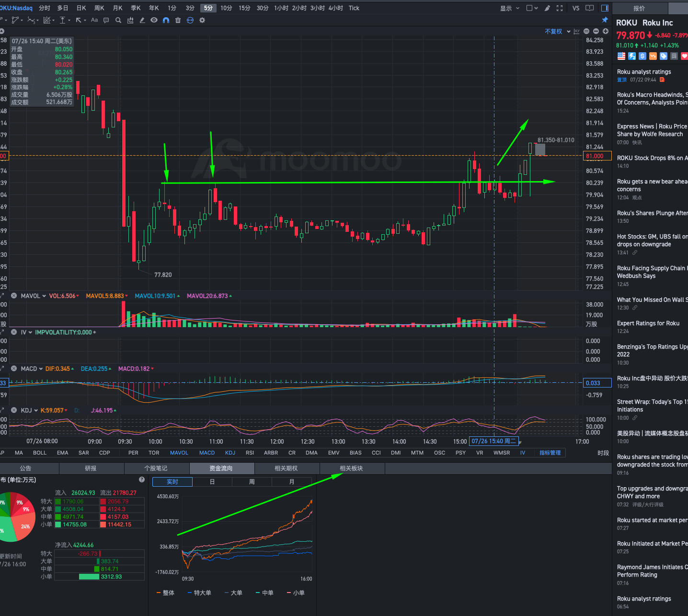This screenshot has width=688, height=616.
Task: Click the help question mark icon
Action: (142, 479)
